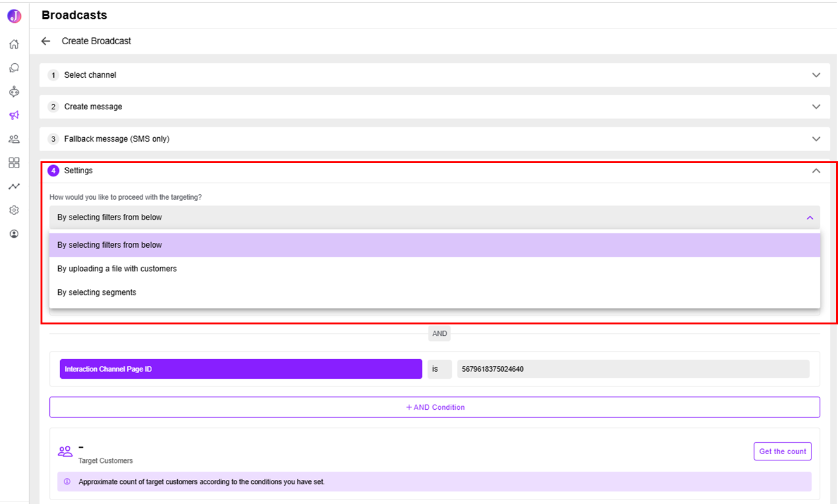Open the profile account icon in sidebar
The width and height of the screenshot is (838, 504).
14,234
